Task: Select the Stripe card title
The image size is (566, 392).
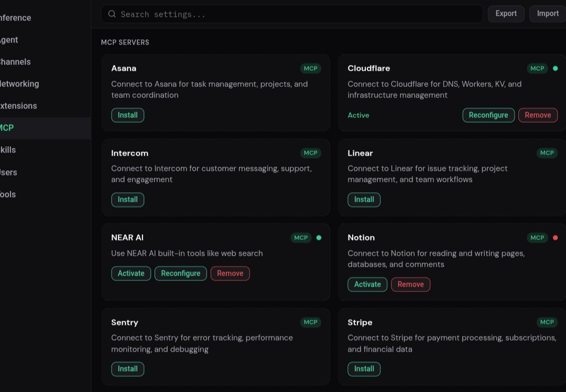Action: point(360,322)
